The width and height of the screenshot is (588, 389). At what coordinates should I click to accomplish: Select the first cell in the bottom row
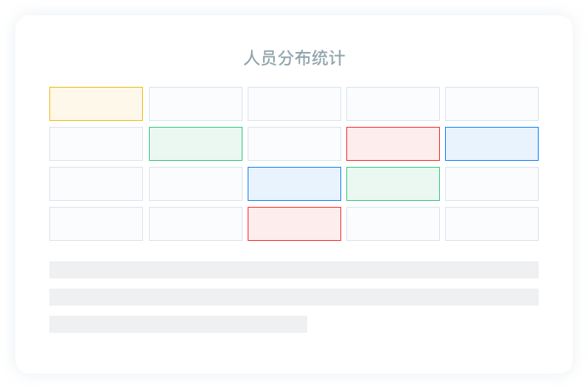pos(96,224)
